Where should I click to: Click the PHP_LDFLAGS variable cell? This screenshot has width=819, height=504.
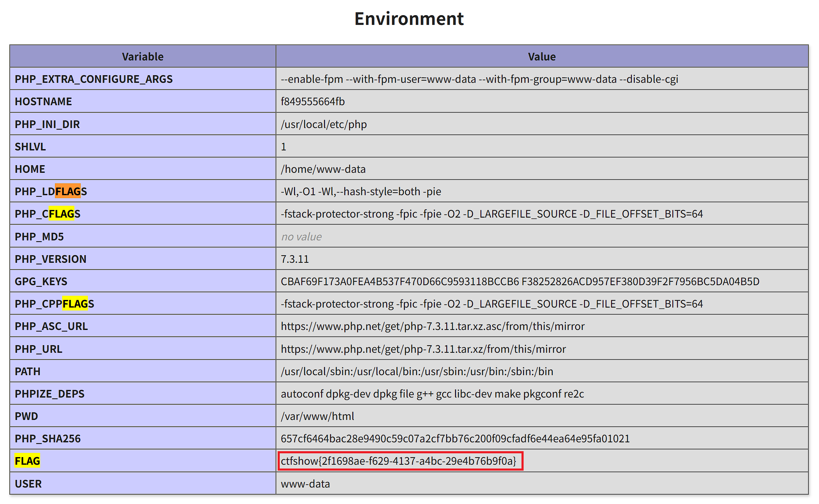[51, 191]
